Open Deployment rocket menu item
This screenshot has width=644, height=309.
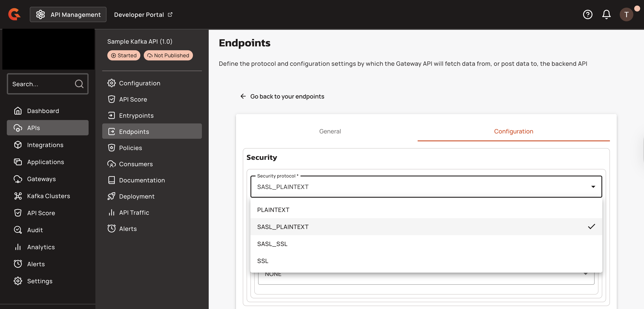pos(137,196)
